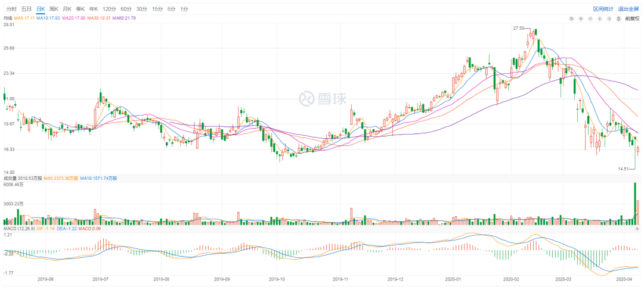Switch to the 分时 intraday tab
The image size is (644, 287).
point(11,9)
